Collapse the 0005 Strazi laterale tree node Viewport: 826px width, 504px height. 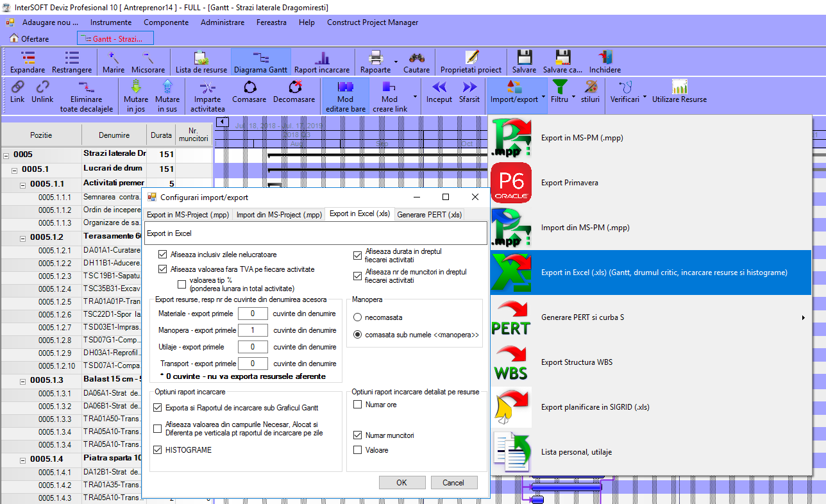[7, 155]
